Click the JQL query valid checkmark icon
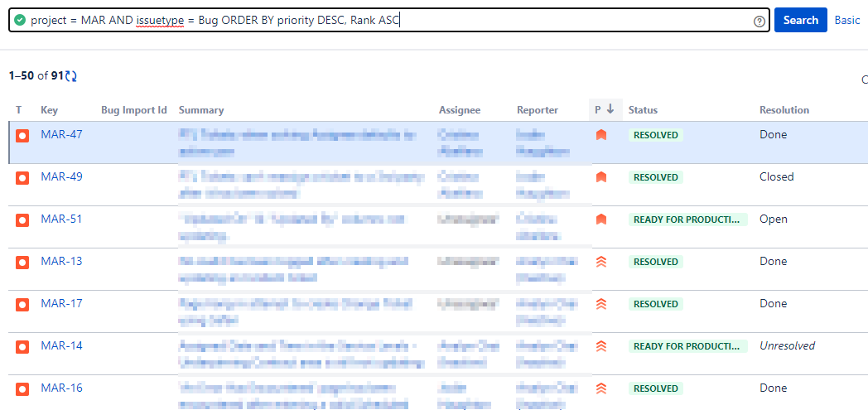The image size is (868, 410). (x=21, y=21)
